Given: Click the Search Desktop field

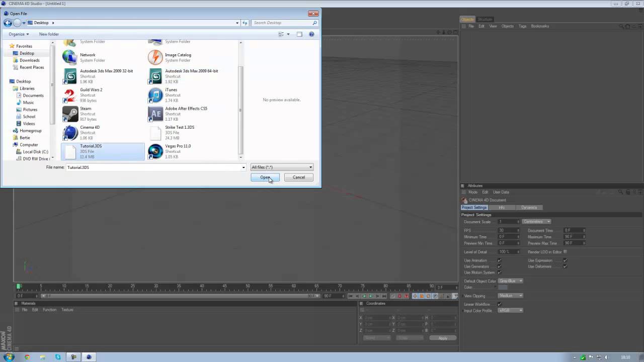Looking at the screenshot, I should [286, 23].
